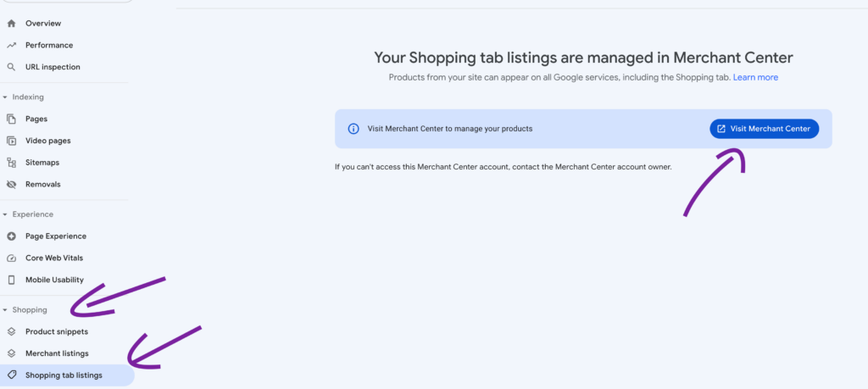
Task: Click the Sitemaps tree icon
Action: coord(11,163)
